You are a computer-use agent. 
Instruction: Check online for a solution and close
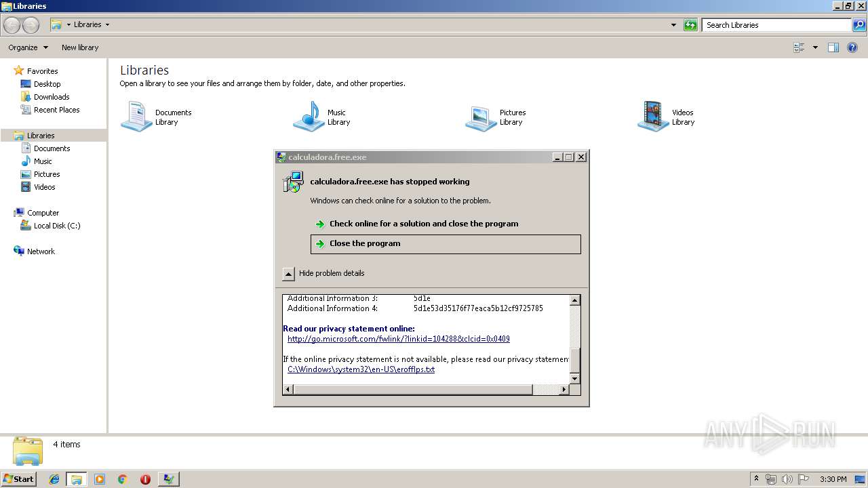point(446,224)
